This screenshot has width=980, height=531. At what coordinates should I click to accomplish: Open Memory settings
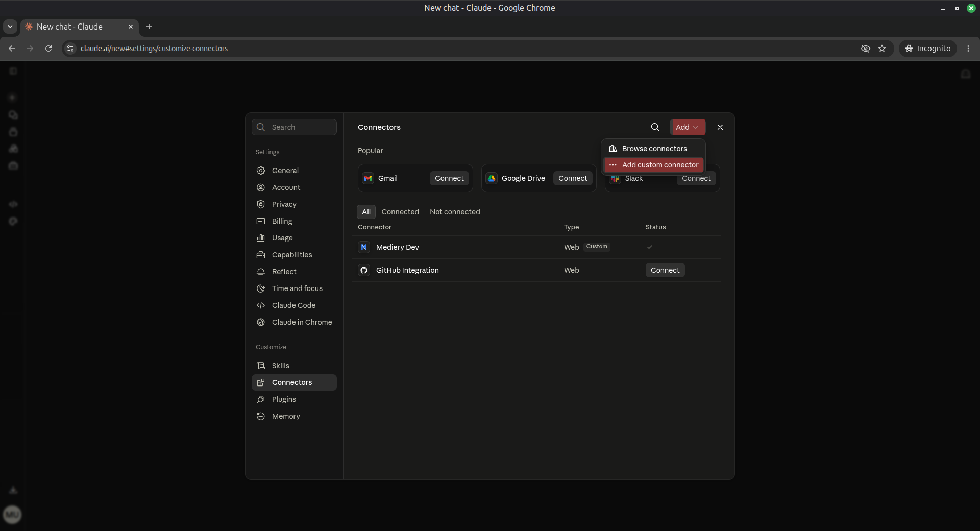click(x=294, y=416)
